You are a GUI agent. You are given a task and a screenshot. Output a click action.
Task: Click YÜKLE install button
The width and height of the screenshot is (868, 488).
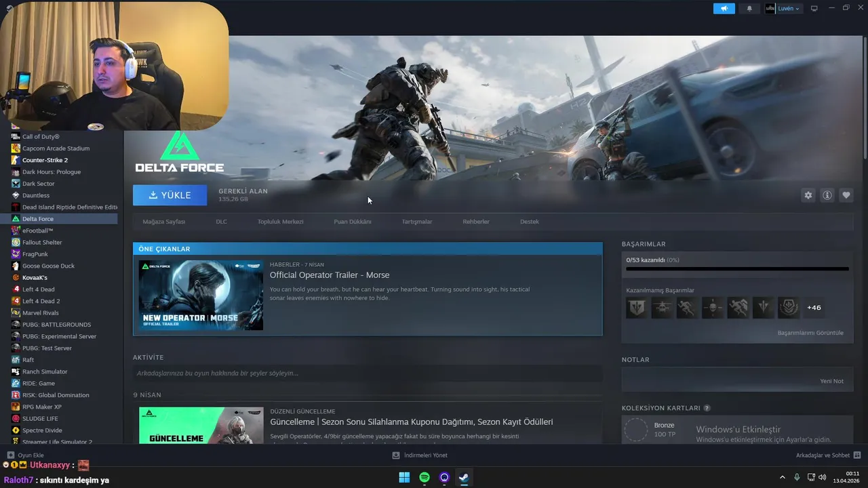point(170,195)
